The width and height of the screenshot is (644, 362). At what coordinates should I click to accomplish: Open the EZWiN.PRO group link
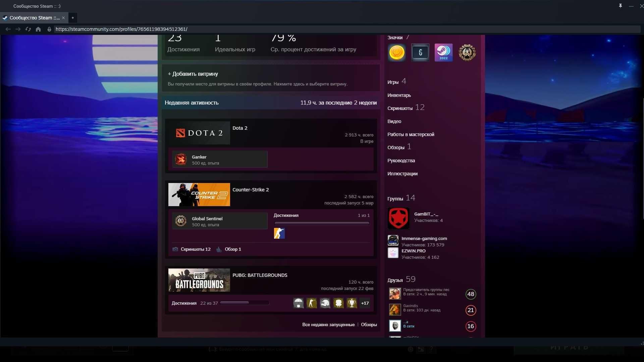pos(414,251)
